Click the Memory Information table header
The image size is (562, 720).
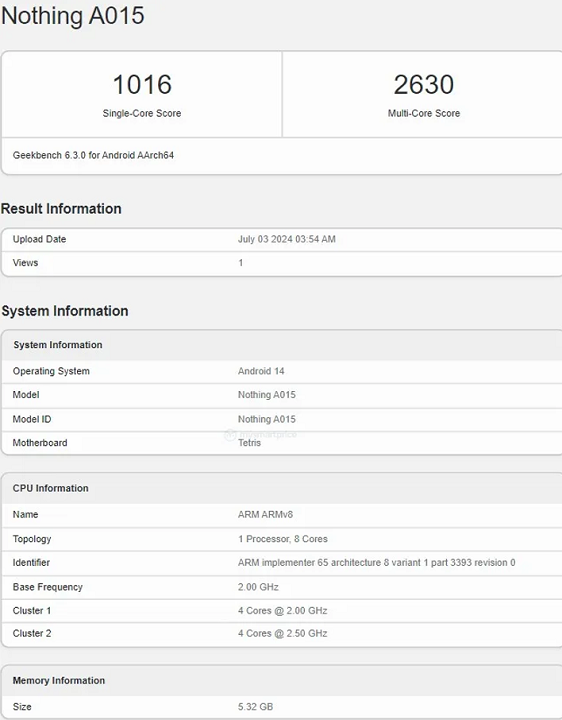click(59, 681)
